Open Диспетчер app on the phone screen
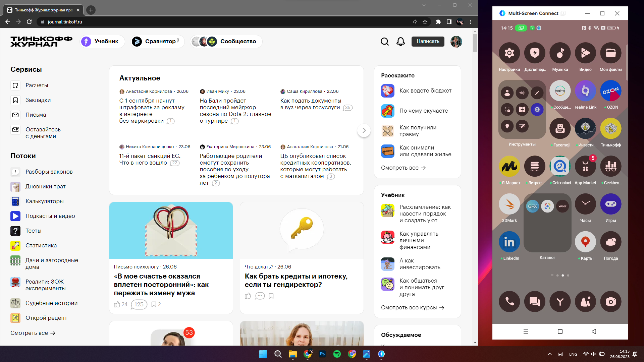Screen dimensions: 644x362 point(535,53)
